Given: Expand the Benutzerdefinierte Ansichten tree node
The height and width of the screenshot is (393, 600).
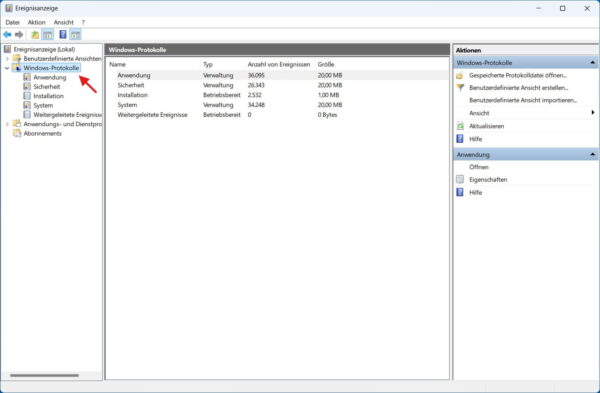Looking at the screenshot, I should click(7, 59).
